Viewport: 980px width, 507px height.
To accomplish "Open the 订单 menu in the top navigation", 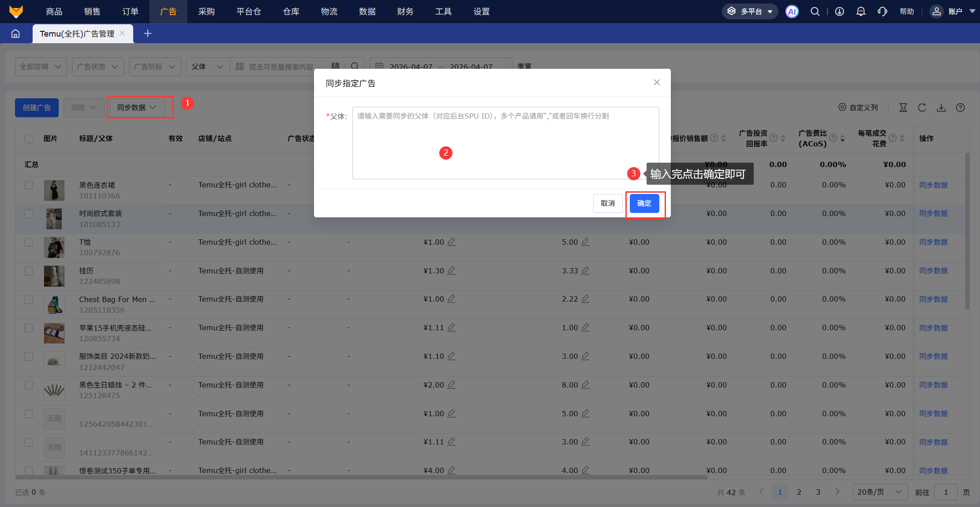I will pyautogui.click(x=130, y=11).
